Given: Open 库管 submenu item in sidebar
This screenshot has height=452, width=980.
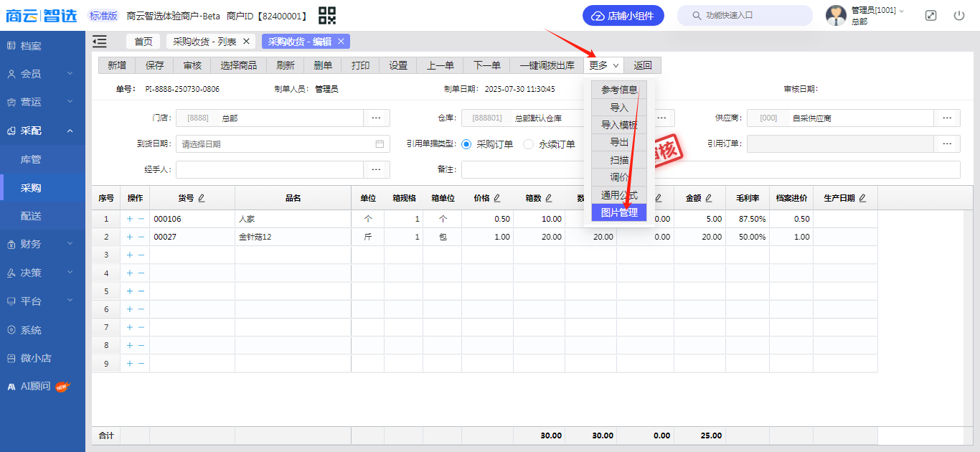Looking at the screenshot, I should click(42, 159).
